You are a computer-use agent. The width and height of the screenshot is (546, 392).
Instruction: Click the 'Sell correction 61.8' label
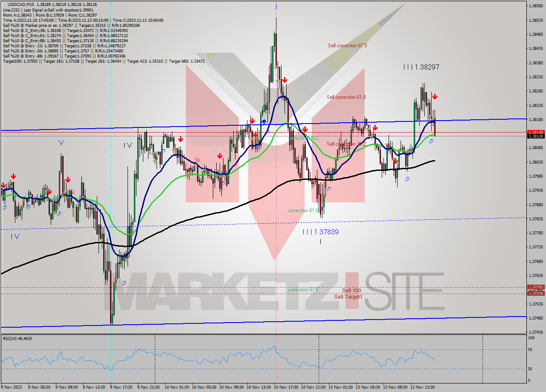click(x=346, y=97)
